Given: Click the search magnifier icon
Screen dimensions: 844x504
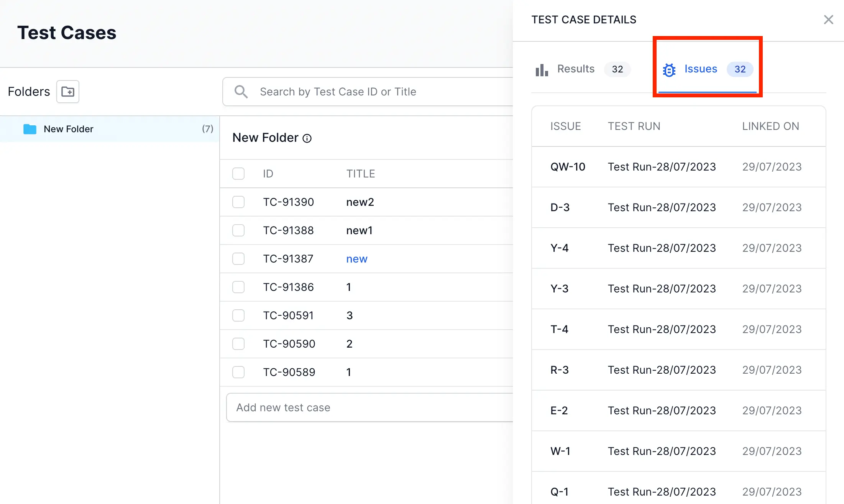Looking at the screenshot, I should pyautogui.click(x=241, y=92).
